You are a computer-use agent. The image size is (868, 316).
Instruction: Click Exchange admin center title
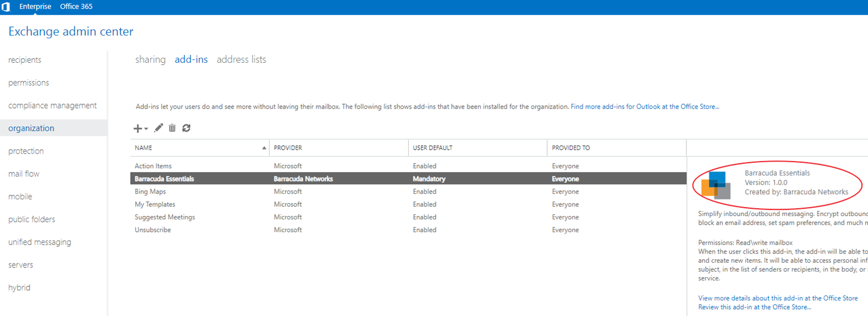pyautogui.click(x=71, y=31)
